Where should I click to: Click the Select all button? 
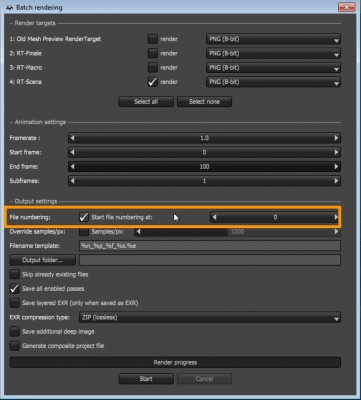(x=146, y=102)
